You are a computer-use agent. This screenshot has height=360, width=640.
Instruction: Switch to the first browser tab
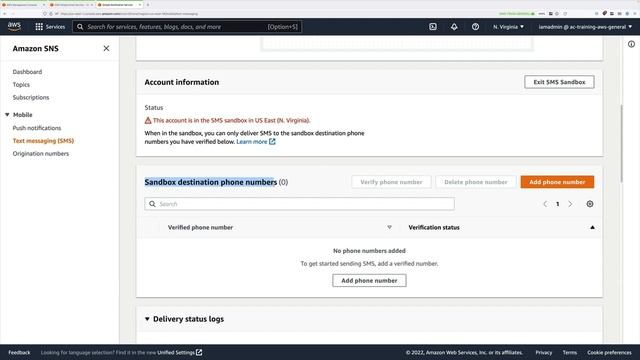[23, 4]
